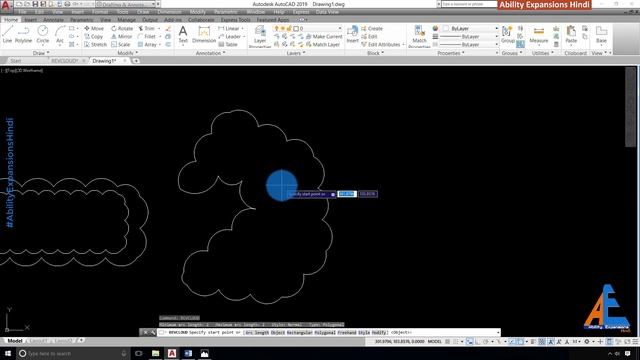Select the Rectangular option in command line
Screen dimensions: 640x360
pyautogui.click(x=300, y=333)
